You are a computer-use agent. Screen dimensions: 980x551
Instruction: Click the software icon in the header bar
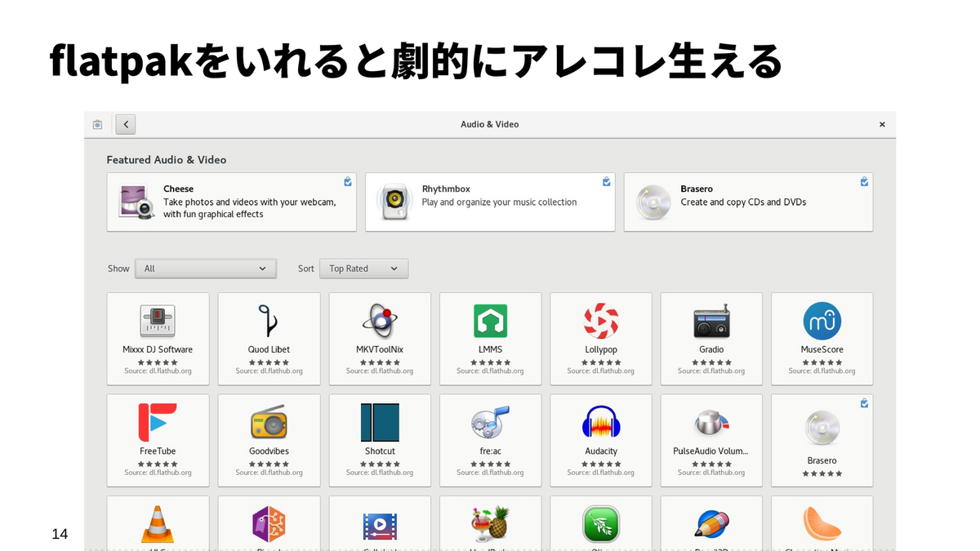97,125
